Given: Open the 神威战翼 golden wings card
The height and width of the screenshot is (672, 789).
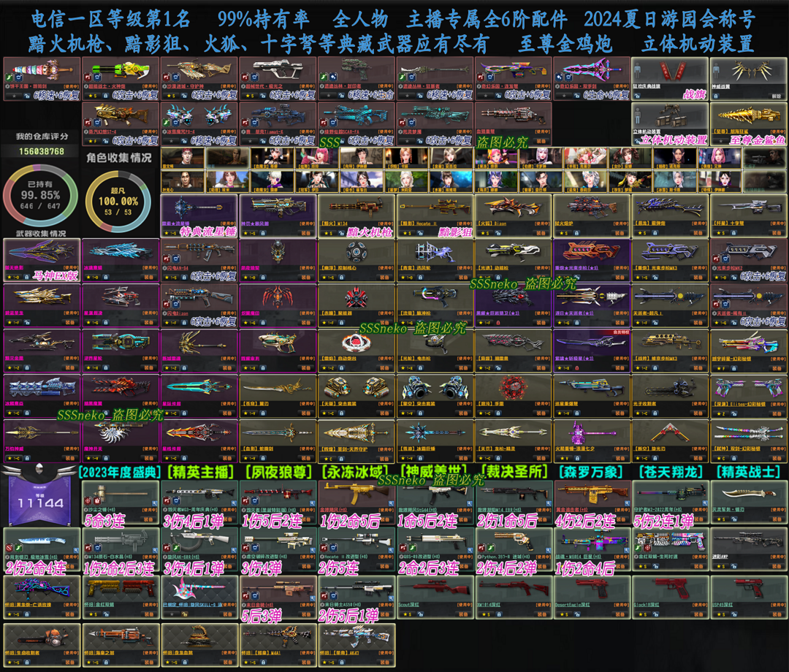Looking at the screenshot, I should [749, 78].
